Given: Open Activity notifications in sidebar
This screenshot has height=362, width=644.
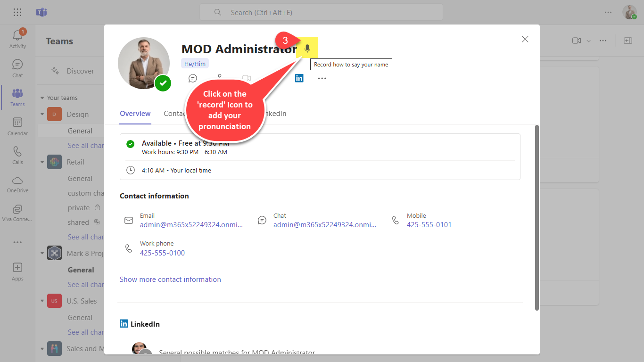Looking at the screenshot, I should [x=17, y=38].
